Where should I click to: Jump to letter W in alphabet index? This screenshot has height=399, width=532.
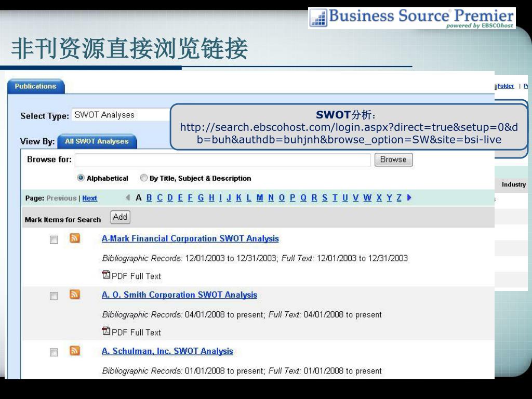tap(367, 198)
